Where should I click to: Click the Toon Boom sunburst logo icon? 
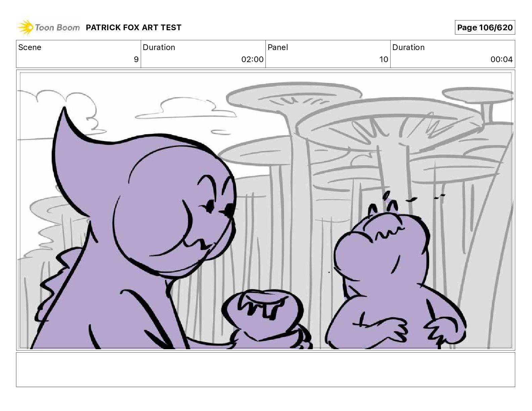point(25,27)
